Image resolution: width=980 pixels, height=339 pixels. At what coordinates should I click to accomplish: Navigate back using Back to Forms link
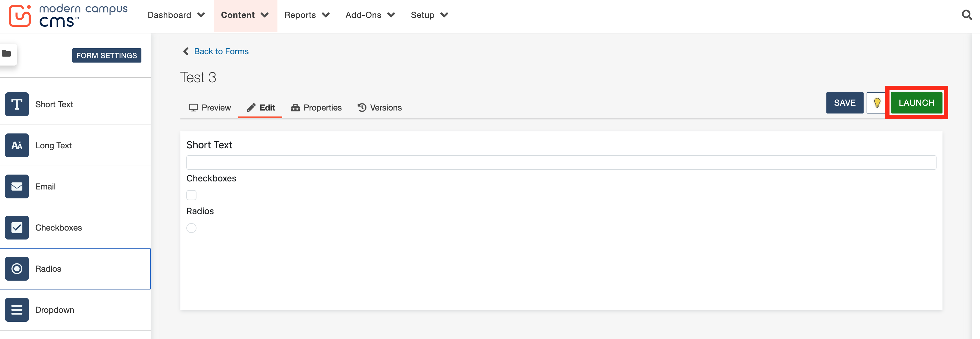coord(221,51)
